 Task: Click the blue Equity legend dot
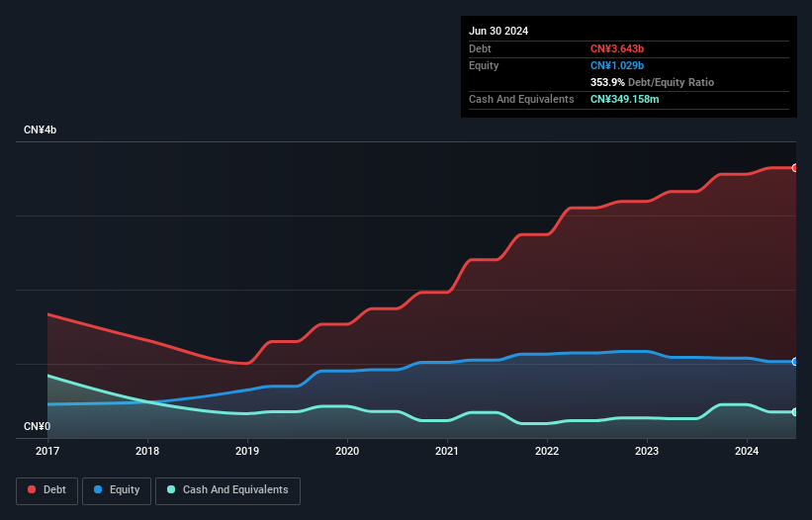tap(98, 489)
